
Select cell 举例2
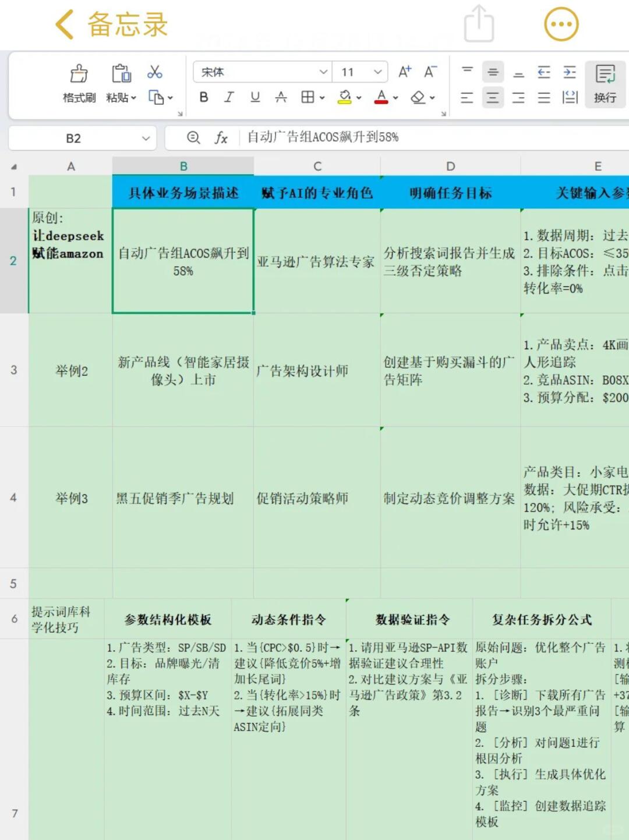pos(70,371)
